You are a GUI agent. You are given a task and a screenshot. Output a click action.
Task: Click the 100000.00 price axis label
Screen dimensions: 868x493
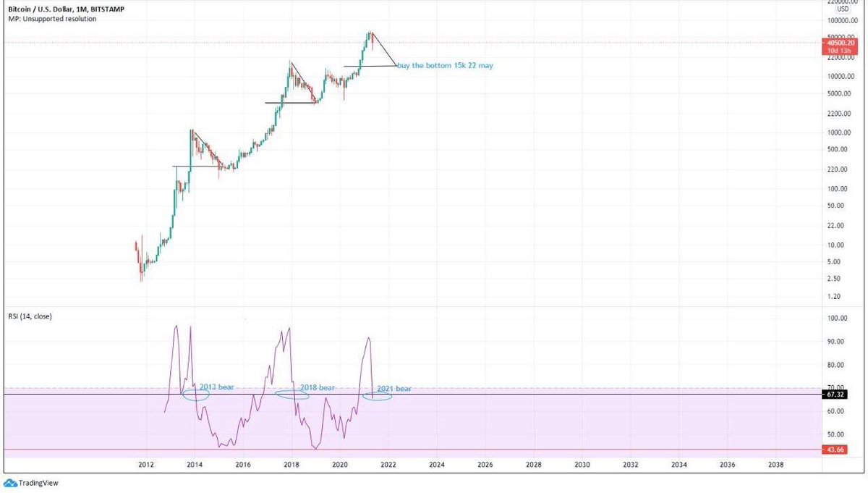(x=843, y=22)
